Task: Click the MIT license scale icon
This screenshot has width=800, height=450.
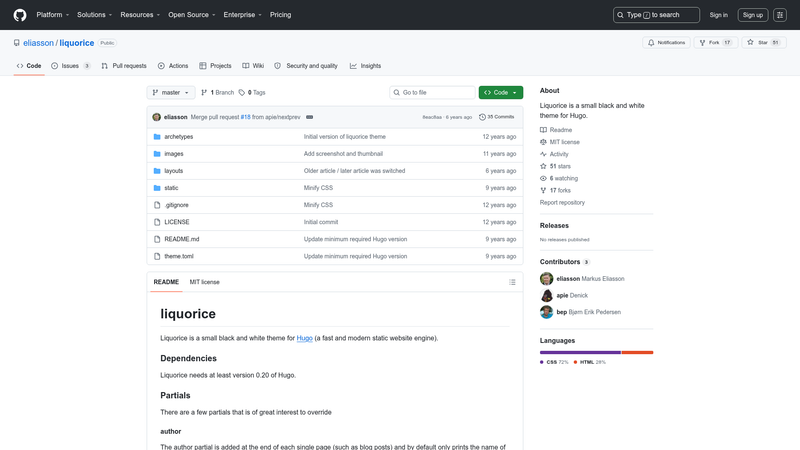Action: [543, 142]
